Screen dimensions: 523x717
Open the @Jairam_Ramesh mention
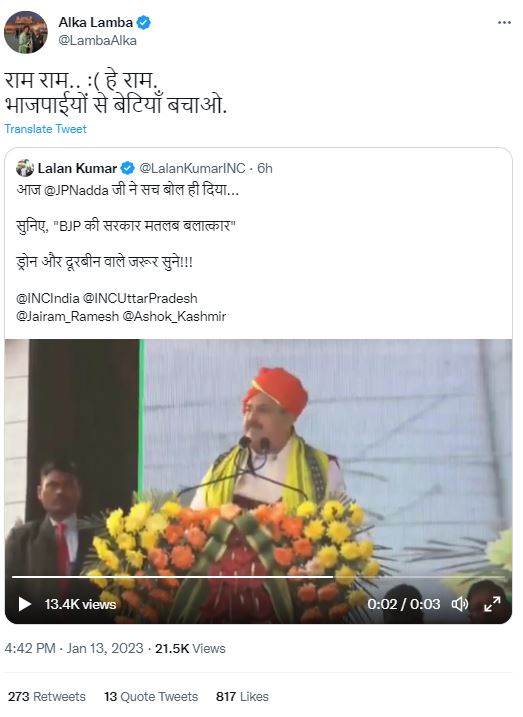(x=67, y=316)
